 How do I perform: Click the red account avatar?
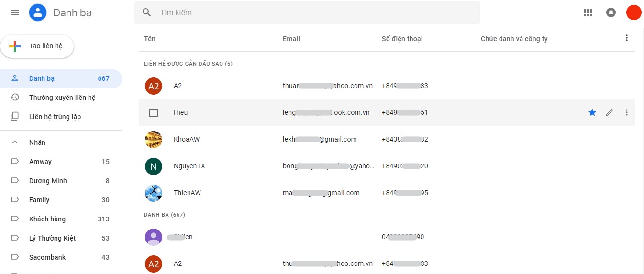(x=633, y=12)
